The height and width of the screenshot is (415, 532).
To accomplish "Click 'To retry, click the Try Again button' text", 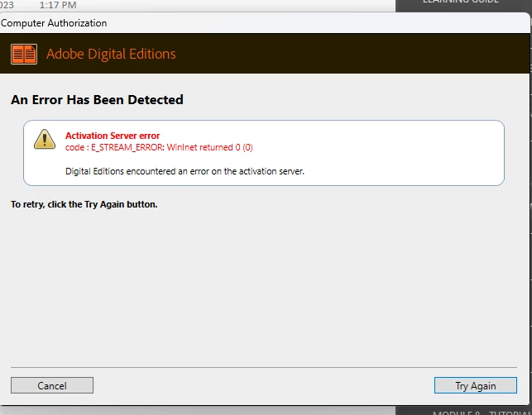I will (84, 204).
